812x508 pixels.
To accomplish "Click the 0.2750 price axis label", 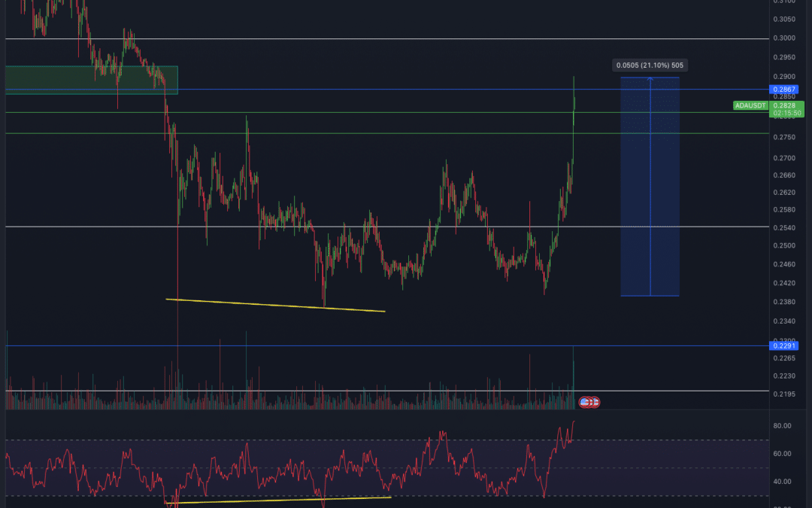I will click(x=784, y=138).
